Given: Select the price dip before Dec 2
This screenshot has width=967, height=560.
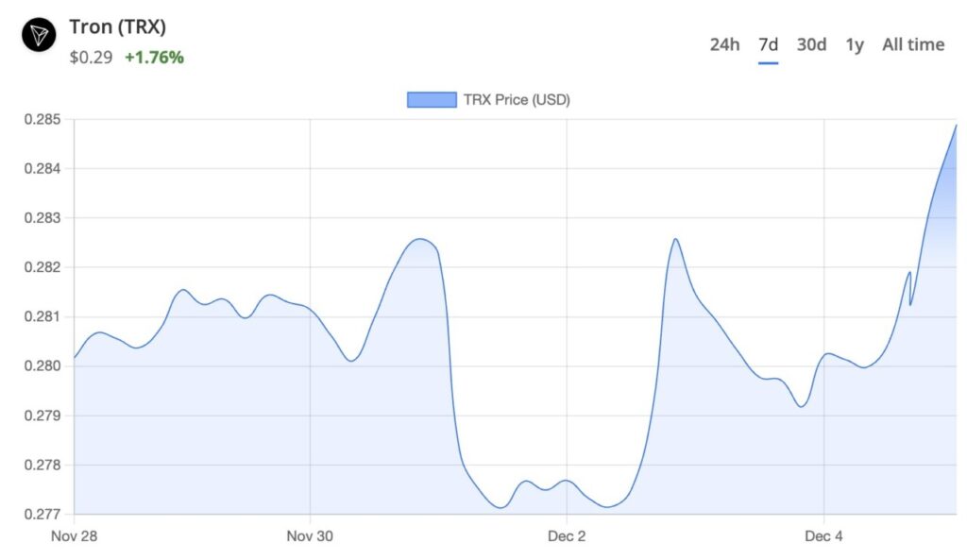Looking at the screenshot, I should point(500,507).
